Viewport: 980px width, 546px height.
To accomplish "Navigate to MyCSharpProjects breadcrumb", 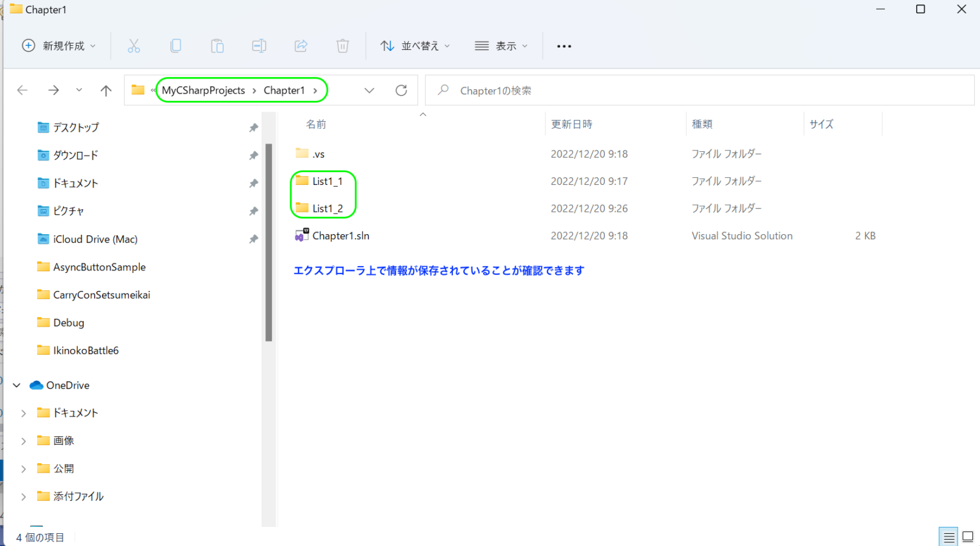I will click(204, 91).
